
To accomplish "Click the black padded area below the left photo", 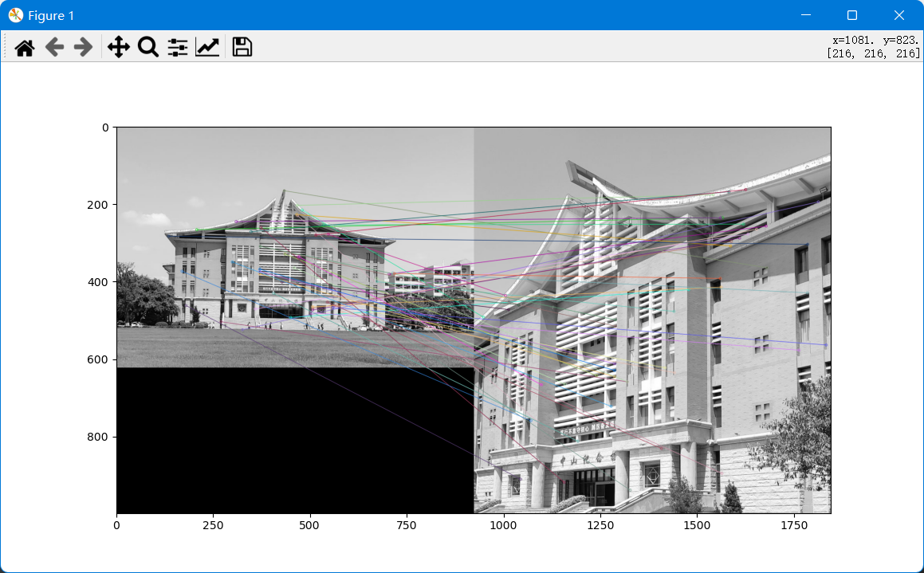I will tap(295, 441).
